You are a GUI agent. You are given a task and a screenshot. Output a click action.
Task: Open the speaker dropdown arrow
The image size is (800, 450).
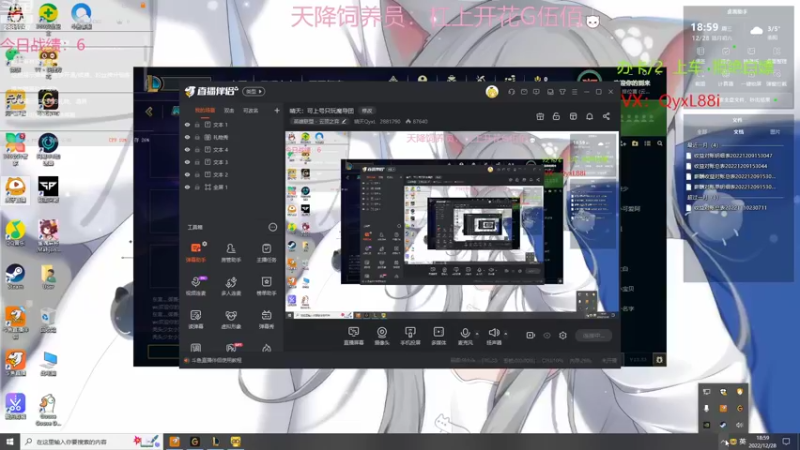point(505,334)
